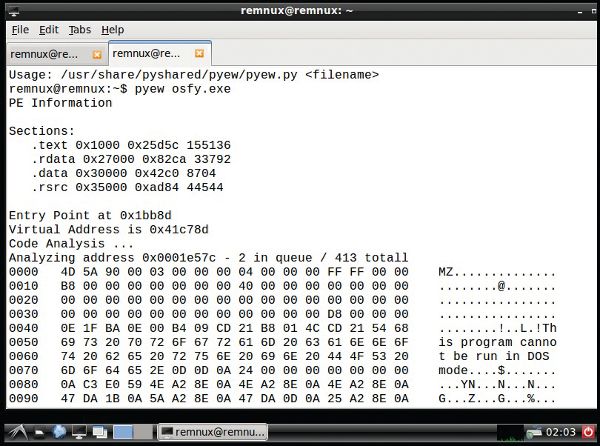Click hex offset 0060
Screen dimensions: 600x446
point(24,356)
